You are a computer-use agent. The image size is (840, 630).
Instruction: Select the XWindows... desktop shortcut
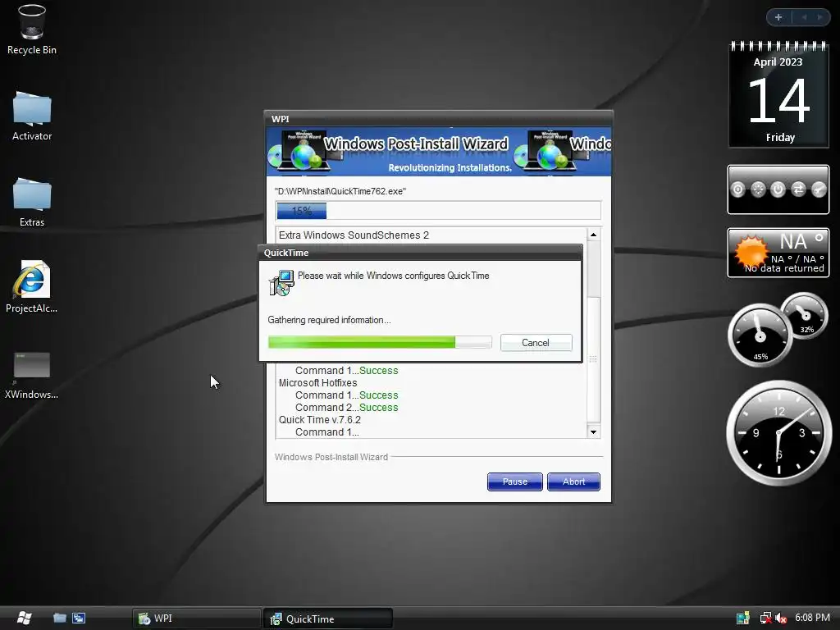click(32, 375)
